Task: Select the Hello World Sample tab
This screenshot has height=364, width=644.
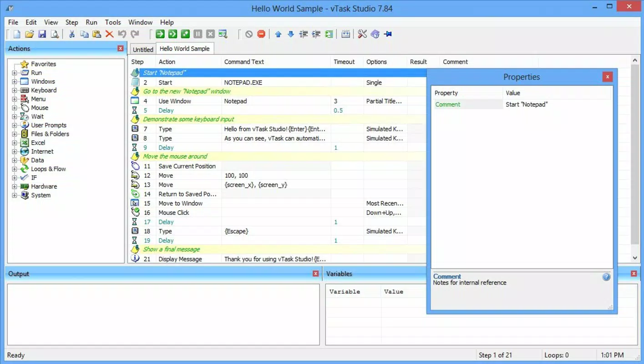Action: pyautogui.click(x=185, y=49)
